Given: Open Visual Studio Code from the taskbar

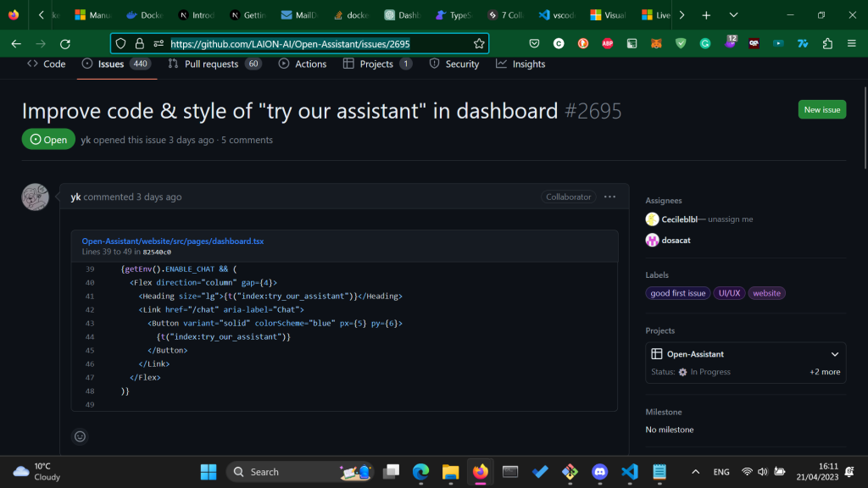Looking at the screenshot, I should click(x=630, y=472).
